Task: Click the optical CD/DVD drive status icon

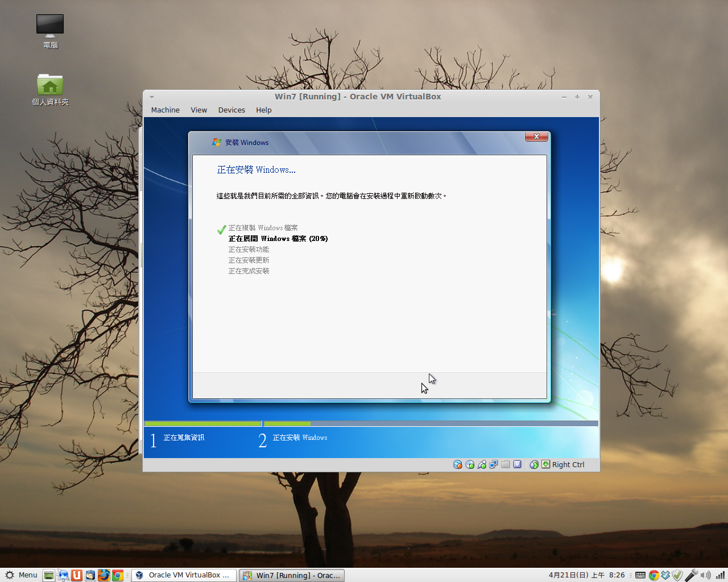Action: coord(470,464)
